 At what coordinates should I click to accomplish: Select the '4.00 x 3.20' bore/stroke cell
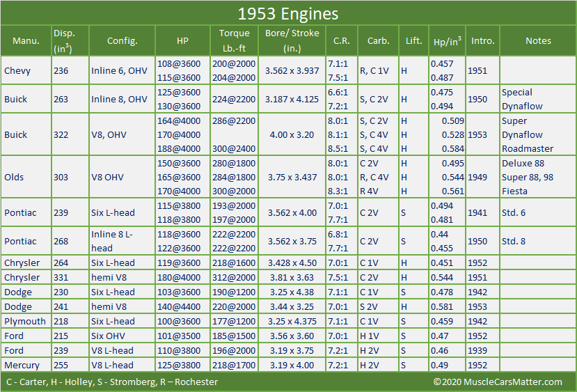click(x=292, y=134)
